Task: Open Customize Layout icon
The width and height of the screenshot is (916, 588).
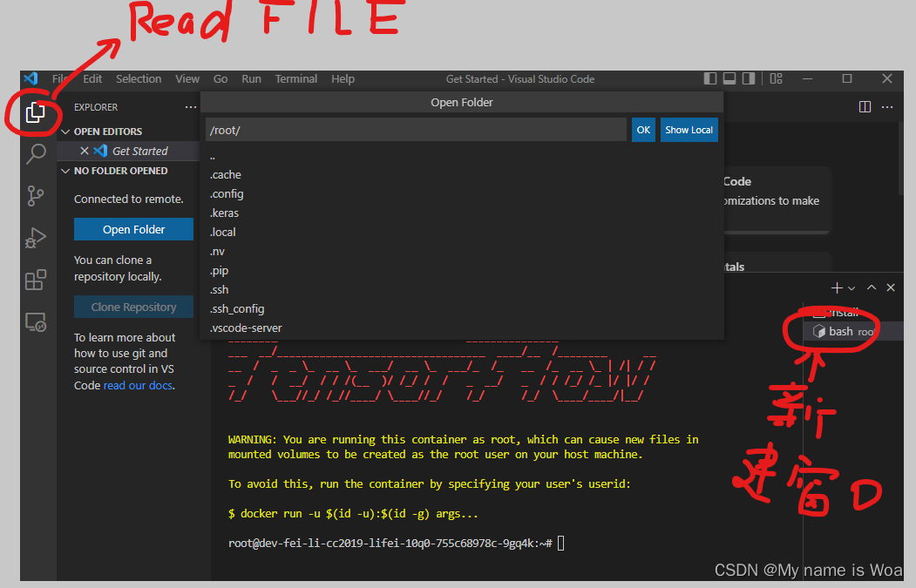Action: click(x=777, y=78)
